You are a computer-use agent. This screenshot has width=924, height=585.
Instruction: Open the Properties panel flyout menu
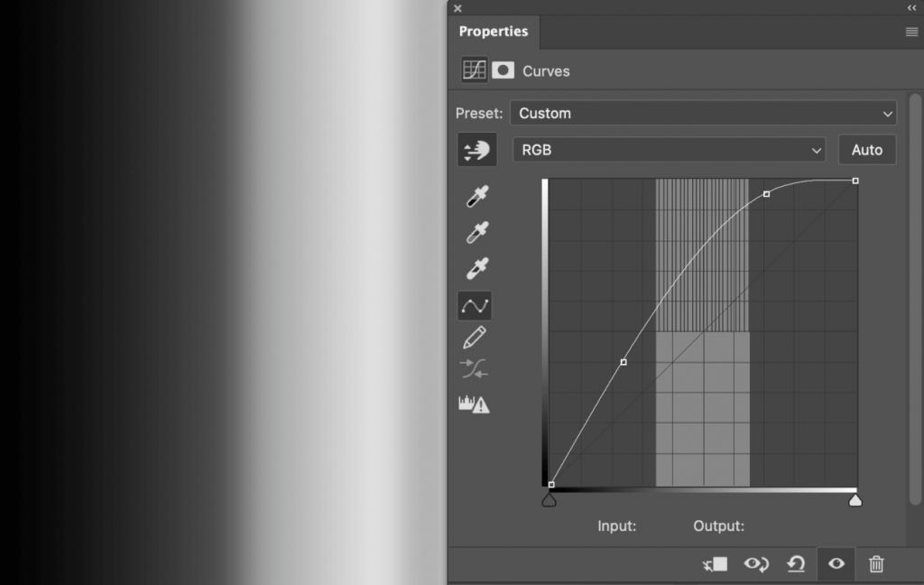(x=911, y=32)
